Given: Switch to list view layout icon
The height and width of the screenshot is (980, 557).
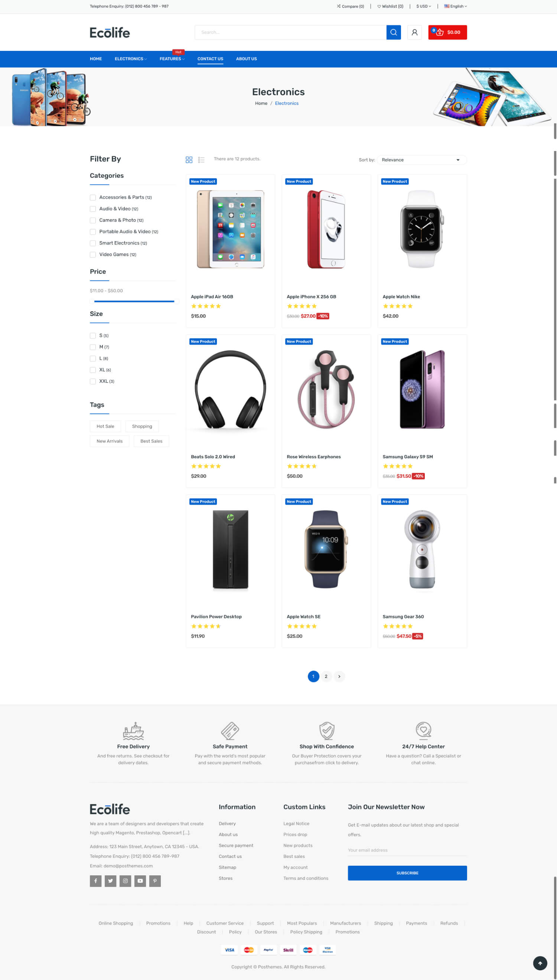Looking at the screenshot, I should 201,160.
